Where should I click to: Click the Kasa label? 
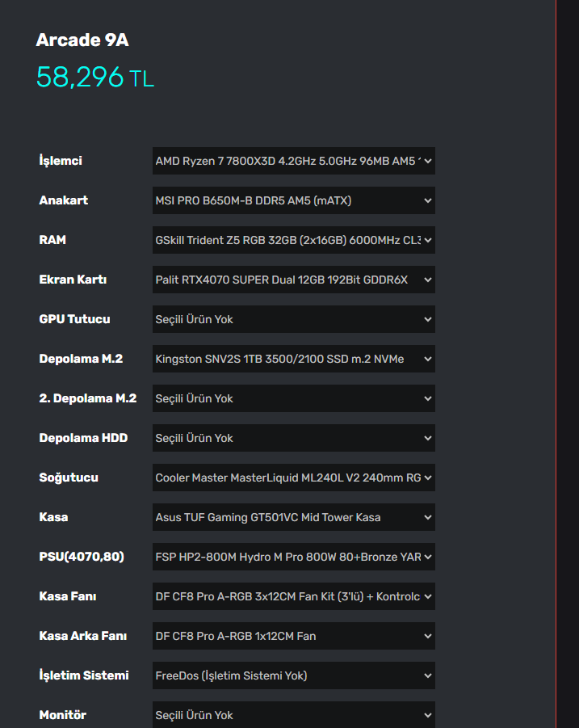click(53, 517)
